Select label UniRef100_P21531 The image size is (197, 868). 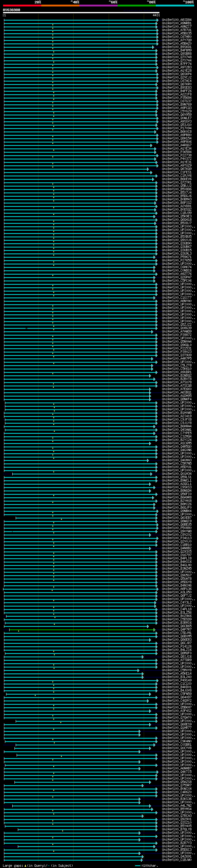coord(177,349)
